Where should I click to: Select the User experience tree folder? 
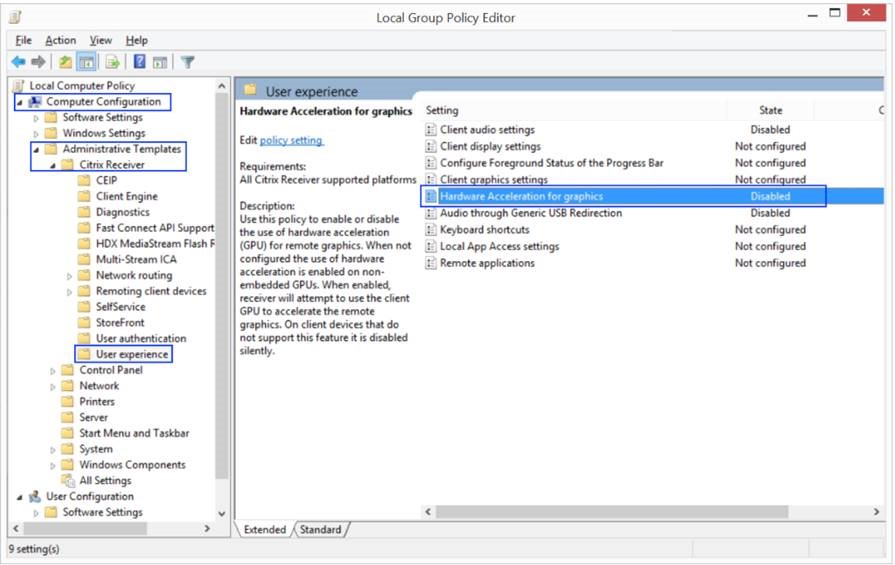(132, 354)
